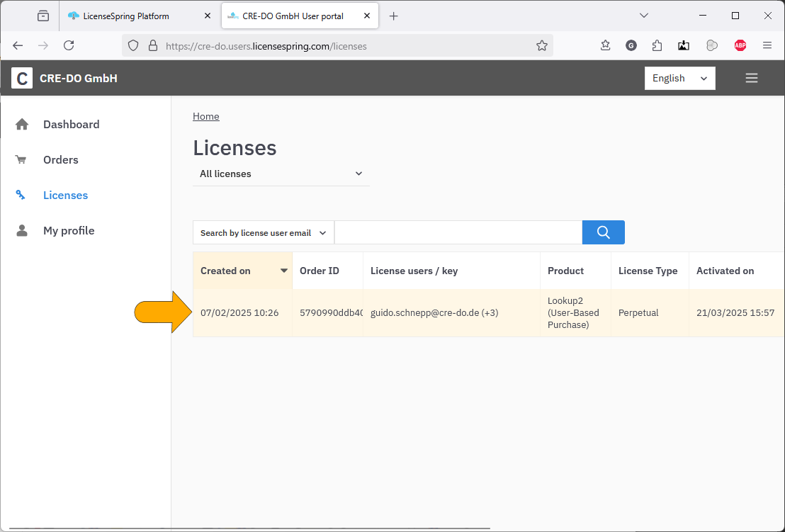Click in the license search text field
785x532 pixels.
pos(458,232)
